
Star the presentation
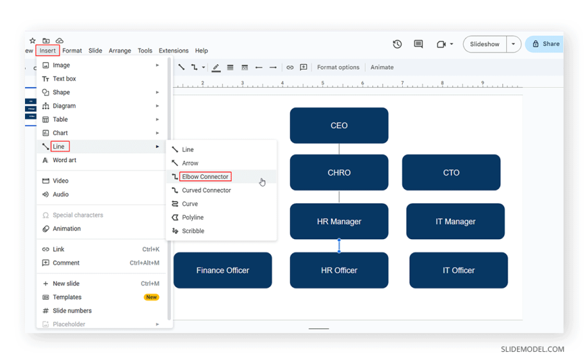[32, 41]
